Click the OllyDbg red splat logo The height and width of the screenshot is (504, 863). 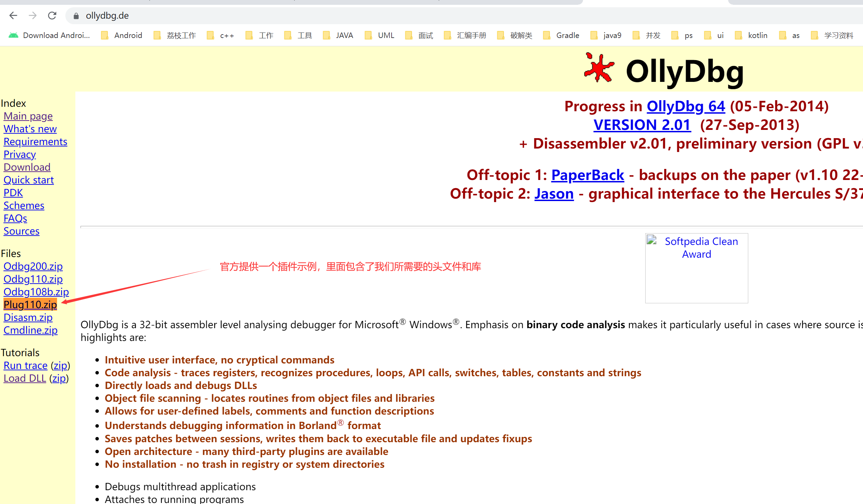[599, 68]
